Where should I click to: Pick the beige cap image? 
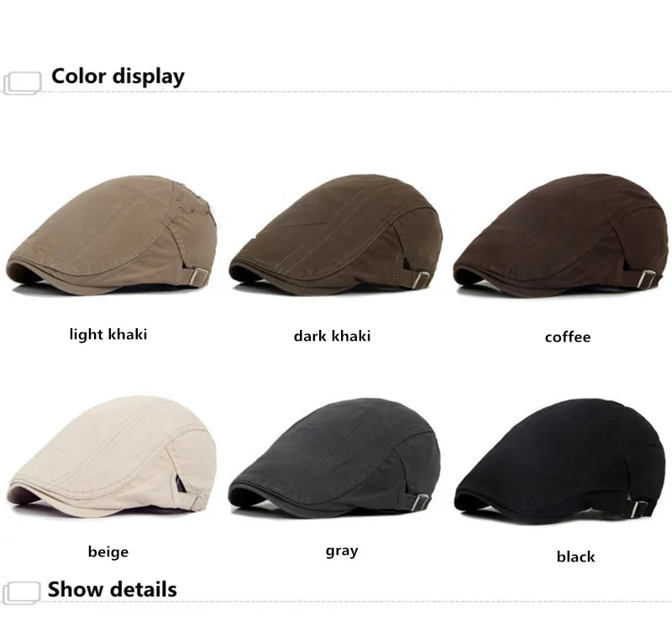click(112, 456)
